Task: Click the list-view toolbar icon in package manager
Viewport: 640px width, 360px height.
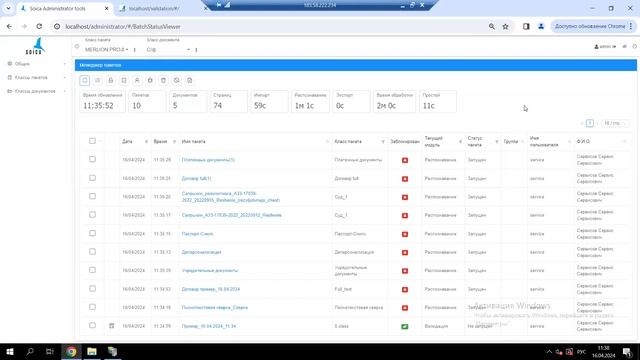Action: (x=98, y=80)
